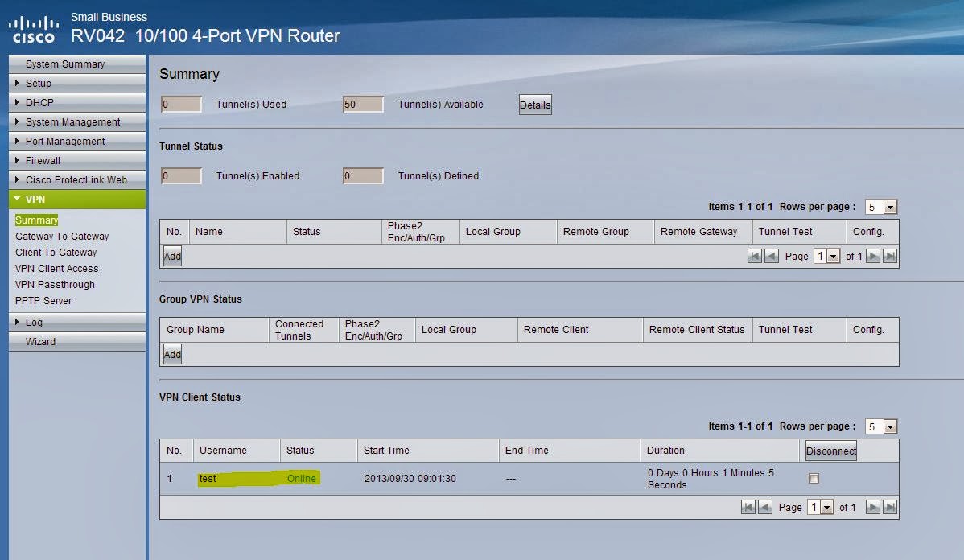Go to last page in Tunnel Status table
The height and width of the screenshot is (560, 964).
[890, 257]
